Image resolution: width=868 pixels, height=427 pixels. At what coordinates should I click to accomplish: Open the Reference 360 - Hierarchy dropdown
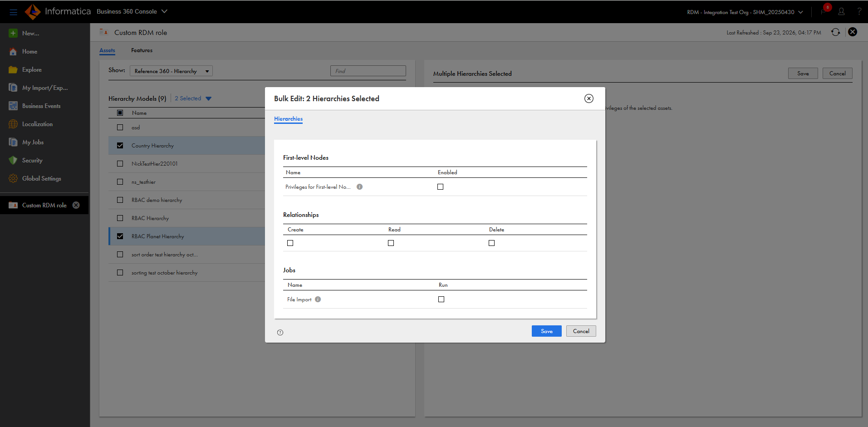tap(171, 71)
